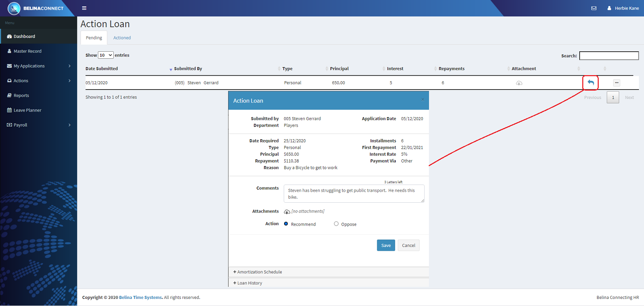Click the Previous pagination button
644x306 pixels.
point(593,97)
